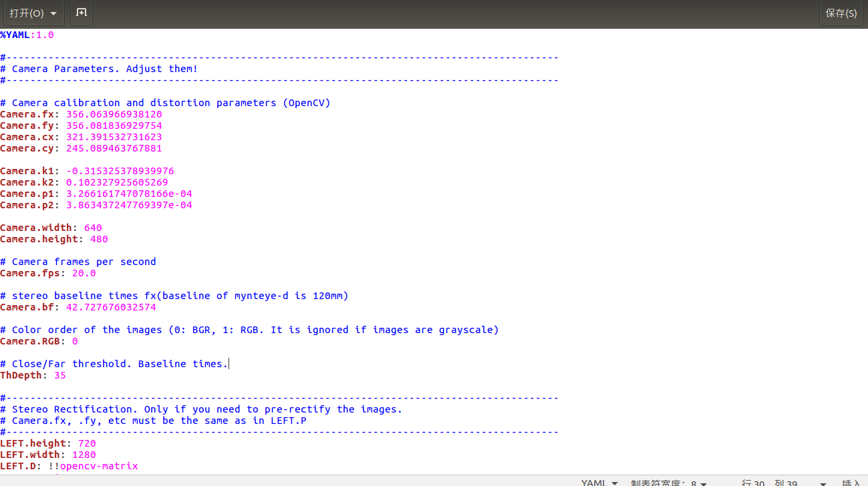Click the Camera.p2 key
The height and width of the screenshot is (486, 868).
pos(27,205)
